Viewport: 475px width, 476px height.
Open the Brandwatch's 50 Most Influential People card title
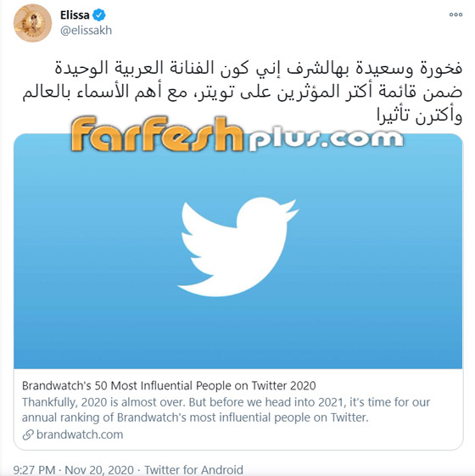(x=169, y=385)
